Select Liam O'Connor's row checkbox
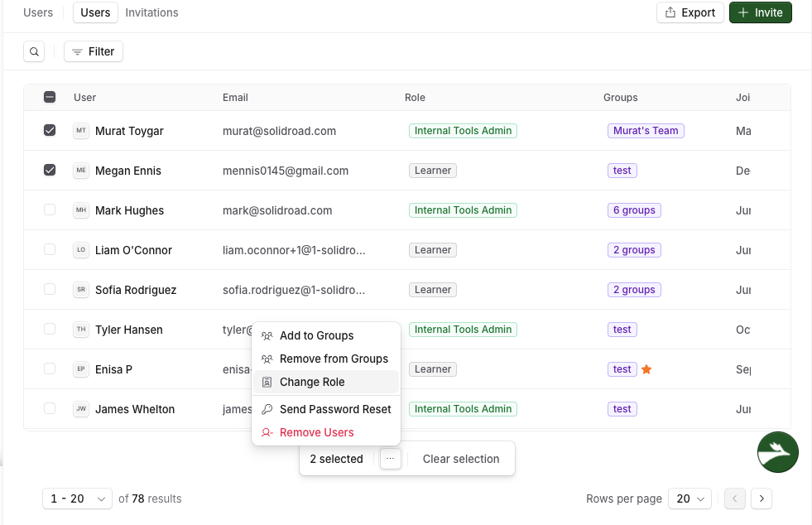The width and height of the screenshot is (812, 525). tap(50, 249)
